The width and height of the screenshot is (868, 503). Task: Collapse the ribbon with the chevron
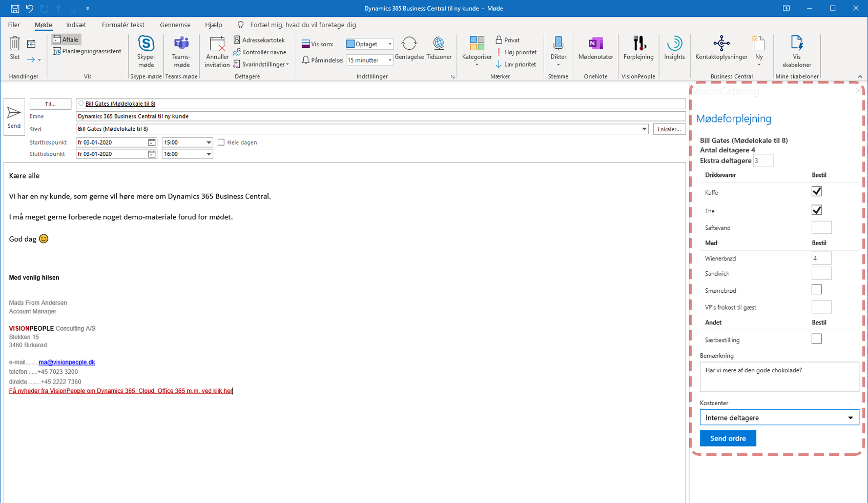(860, 77)
